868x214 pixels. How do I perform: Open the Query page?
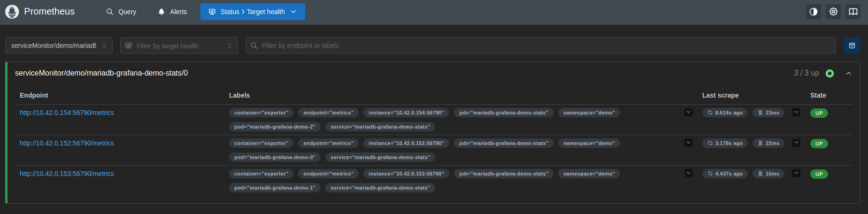coord(121,12)
